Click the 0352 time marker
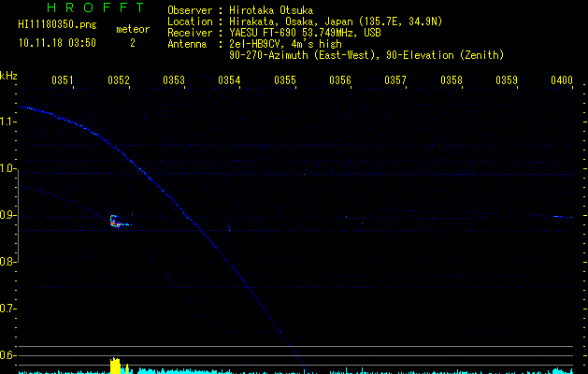588x374 pixels. [x=119, y=79]
